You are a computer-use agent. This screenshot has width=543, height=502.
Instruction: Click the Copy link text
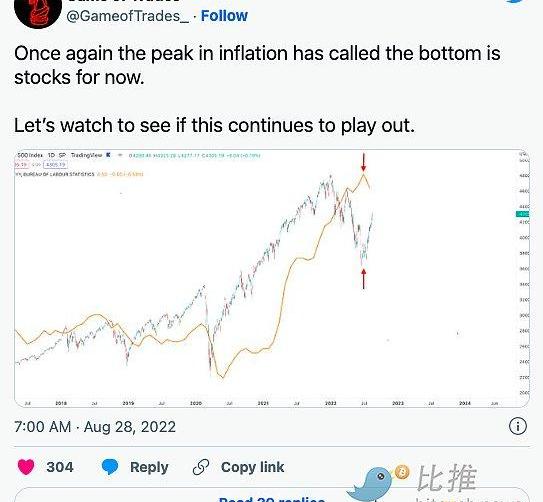252,467
